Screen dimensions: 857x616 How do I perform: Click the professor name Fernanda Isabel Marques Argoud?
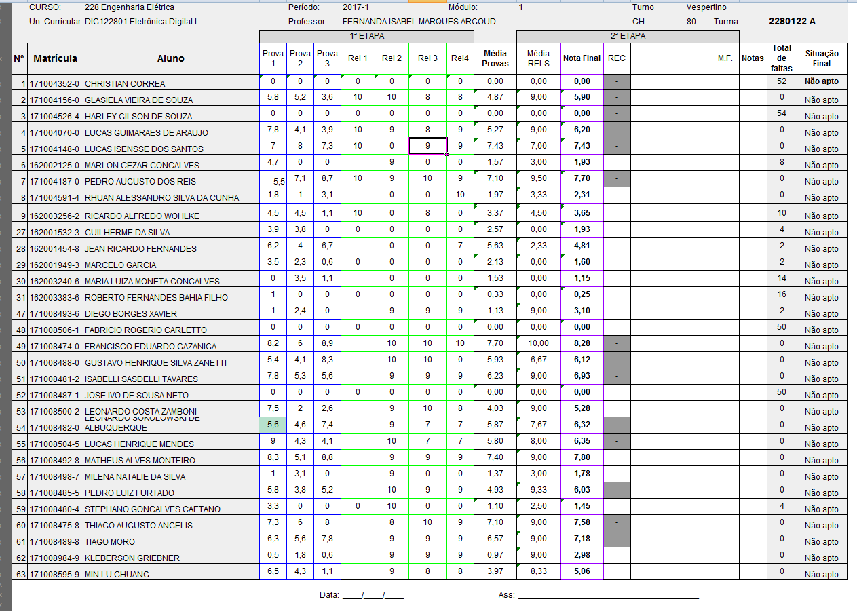(x=419, y=22)
